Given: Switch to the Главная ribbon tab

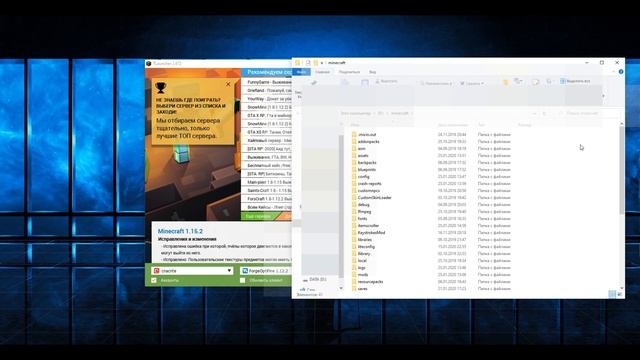Looking at the screenshot, I should tap(322, 72).
